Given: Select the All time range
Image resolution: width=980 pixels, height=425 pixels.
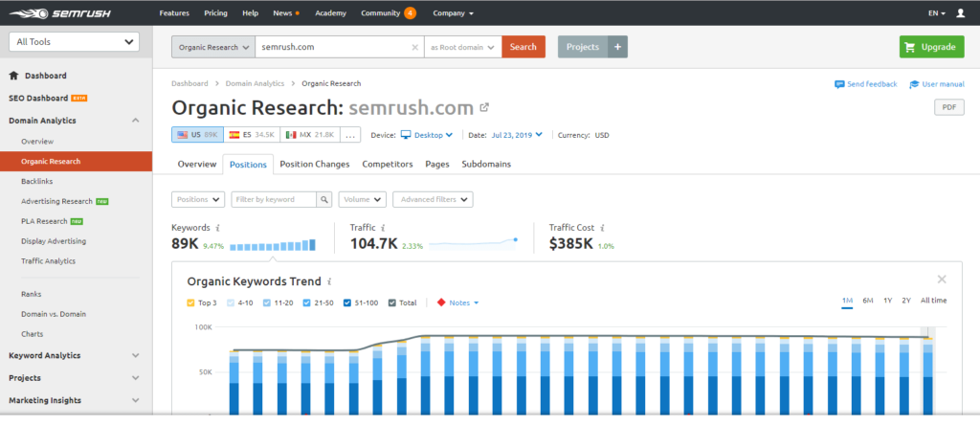Looking at the screenshot, I should pos(934,301).
